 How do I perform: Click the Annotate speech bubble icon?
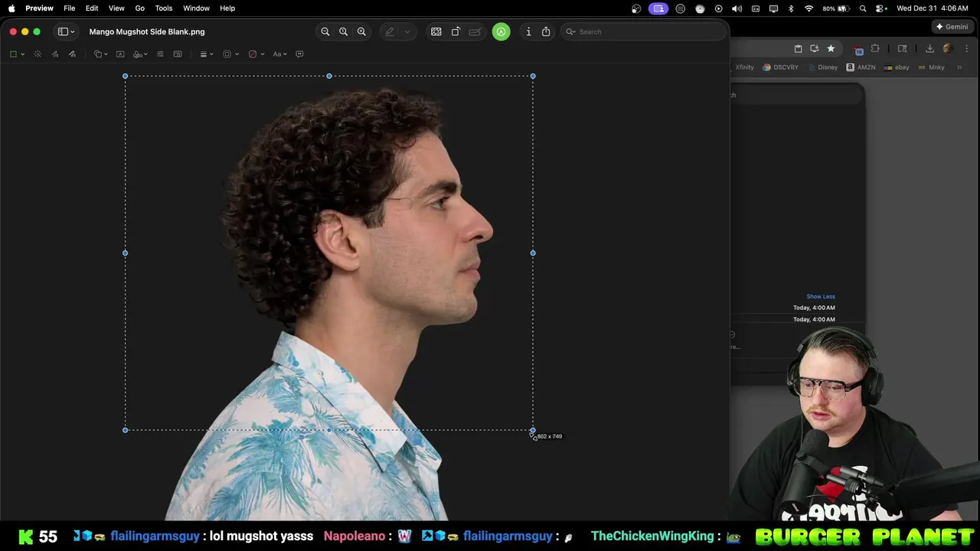pyautogui.click(x=299, y=54)
